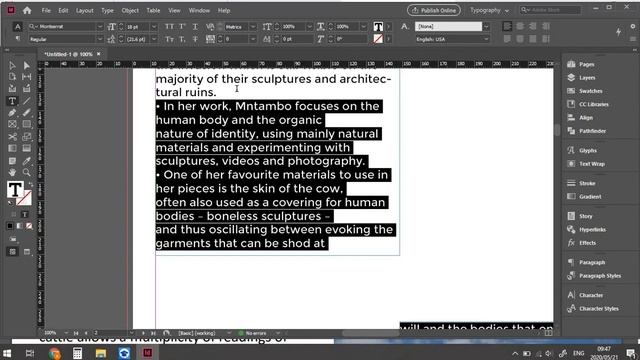
Task: Select the Direct Selection tool
Action: coord(27,65)
